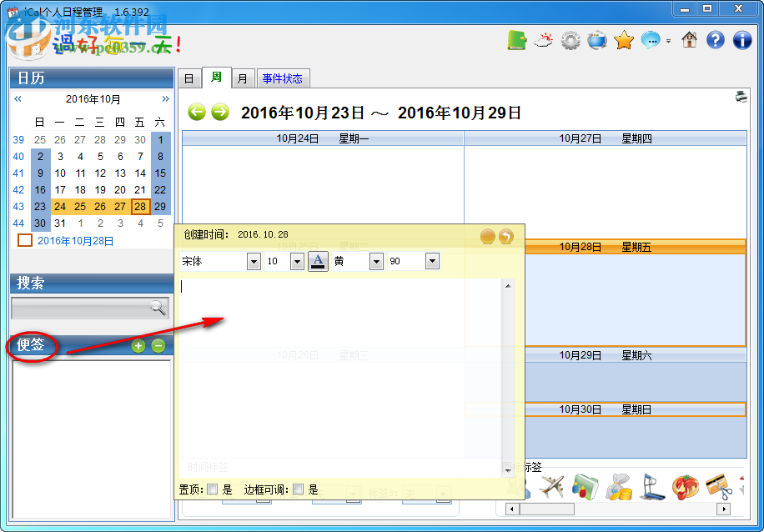Click the 日历 panel header
The width and height of the screenshot is (764, 532).
click(x=92, y=78)
